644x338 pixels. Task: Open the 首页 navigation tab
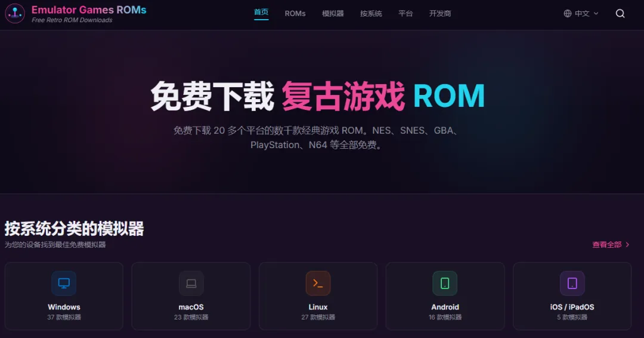[261, 13]
